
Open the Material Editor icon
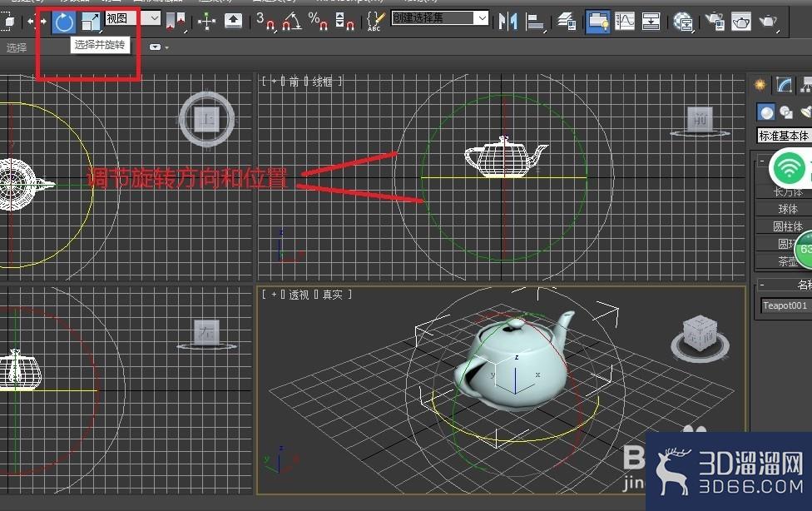pos(683,22)
